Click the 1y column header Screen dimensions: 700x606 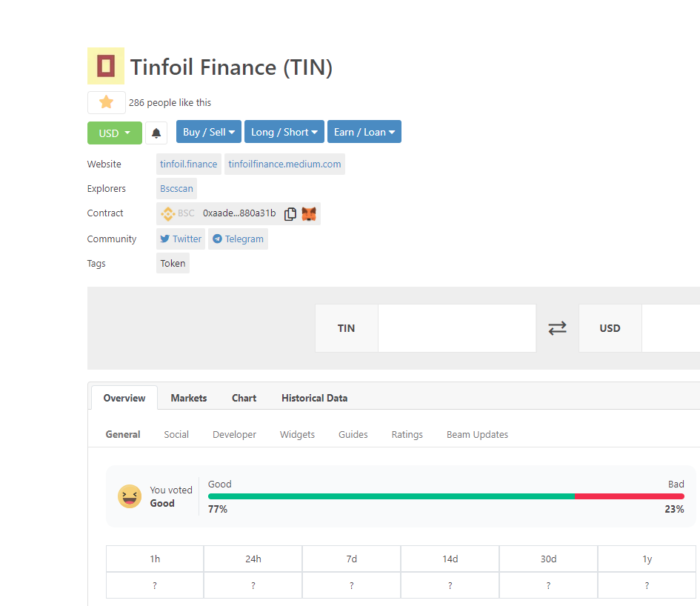click(x=647, y=559)
